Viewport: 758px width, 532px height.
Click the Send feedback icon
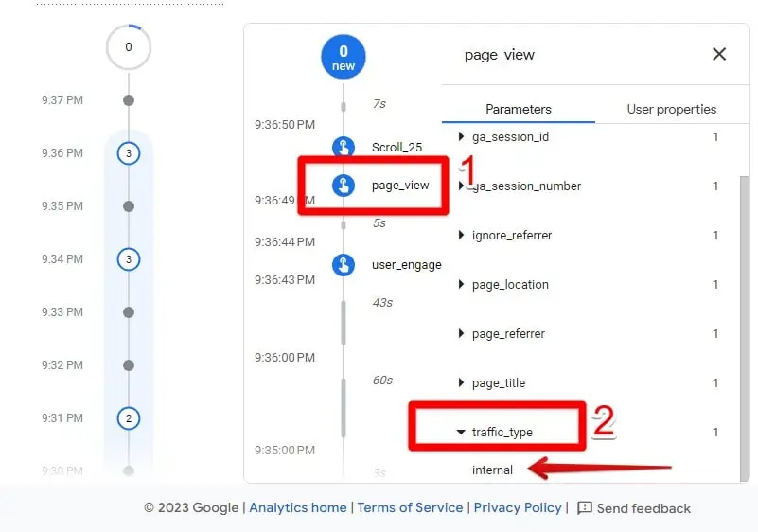click(585, 508)
